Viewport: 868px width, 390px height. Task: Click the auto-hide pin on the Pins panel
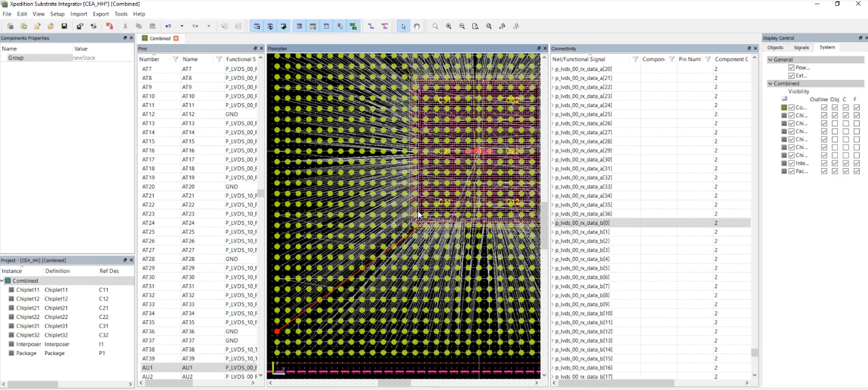click(255, 49)
